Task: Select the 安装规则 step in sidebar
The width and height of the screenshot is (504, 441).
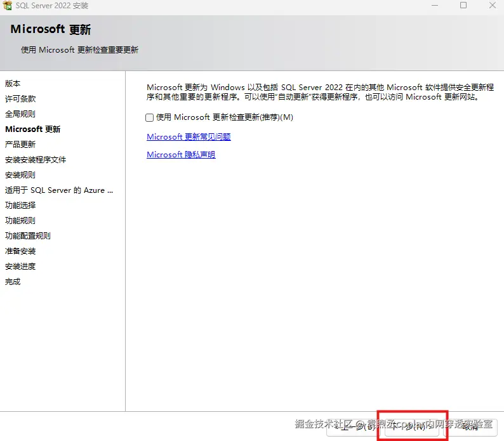Action: point(20,175)
